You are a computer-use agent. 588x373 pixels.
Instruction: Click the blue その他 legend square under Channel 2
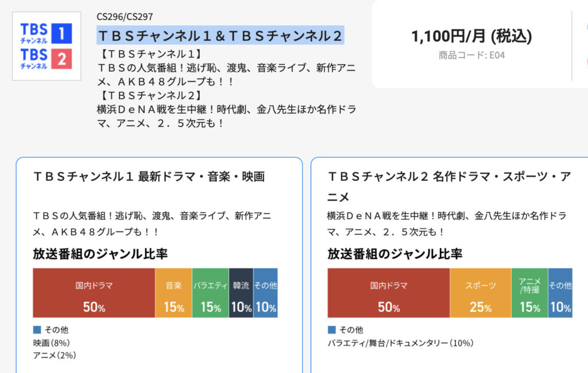click(331, 329)
